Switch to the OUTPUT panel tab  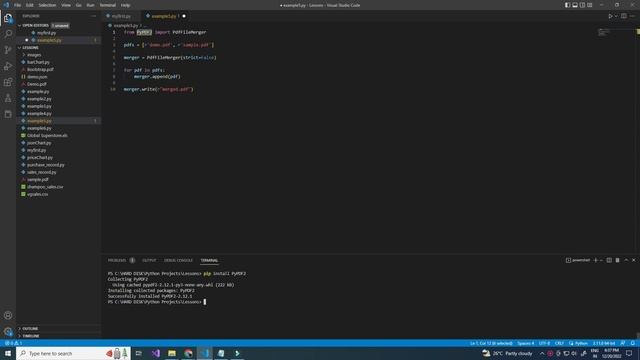[149, 260]
